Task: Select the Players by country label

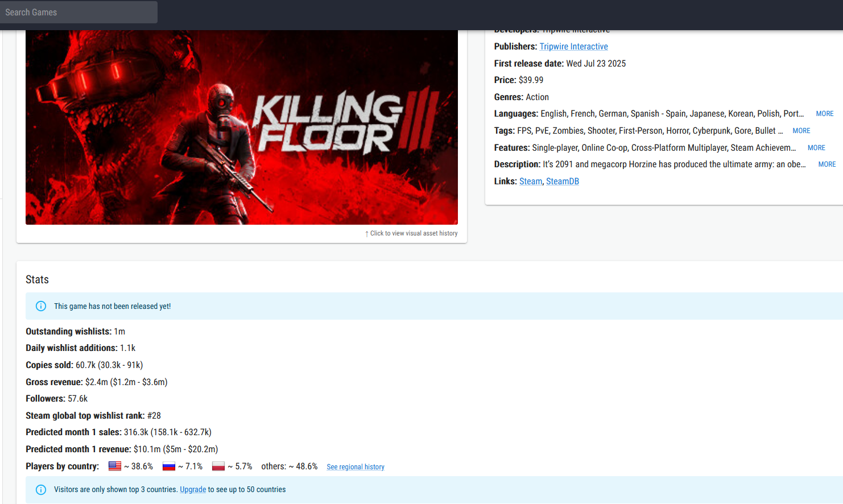Action: point(62,466)
